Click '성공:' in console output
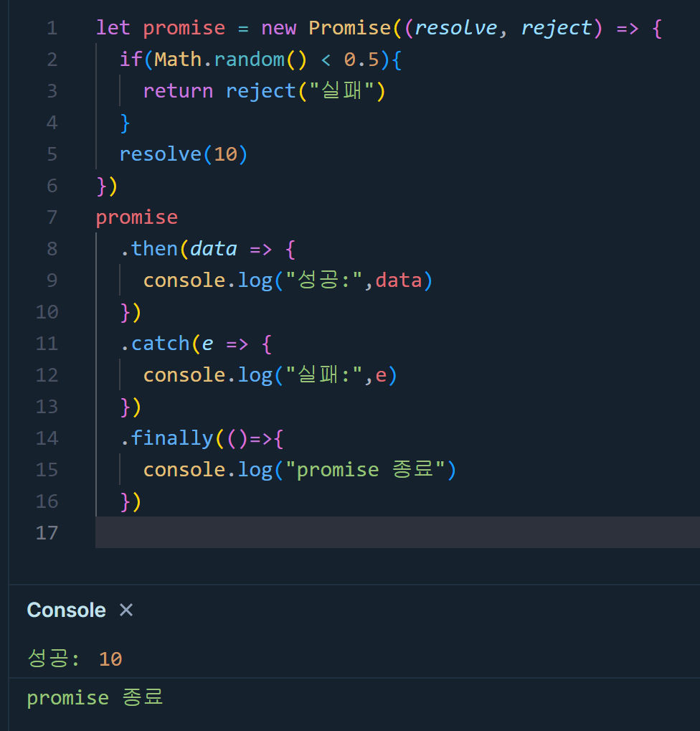This screenshot has height=731, width=700. [54, 659]
